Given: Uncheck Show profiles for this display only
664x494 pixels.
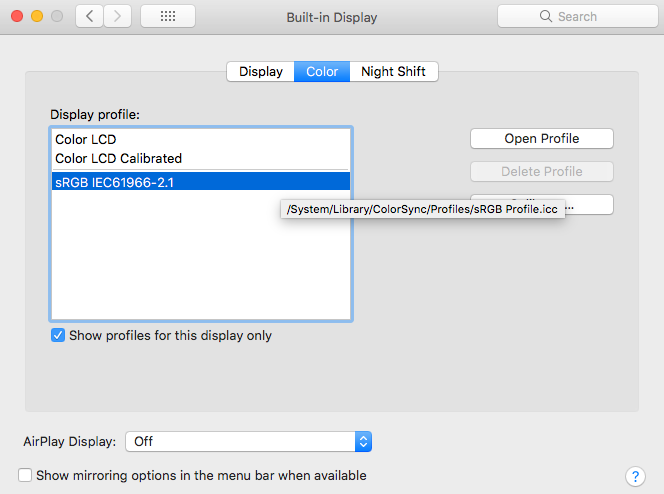Looking at the screenshot, I should pyautogui.click(x=58, y=336).
